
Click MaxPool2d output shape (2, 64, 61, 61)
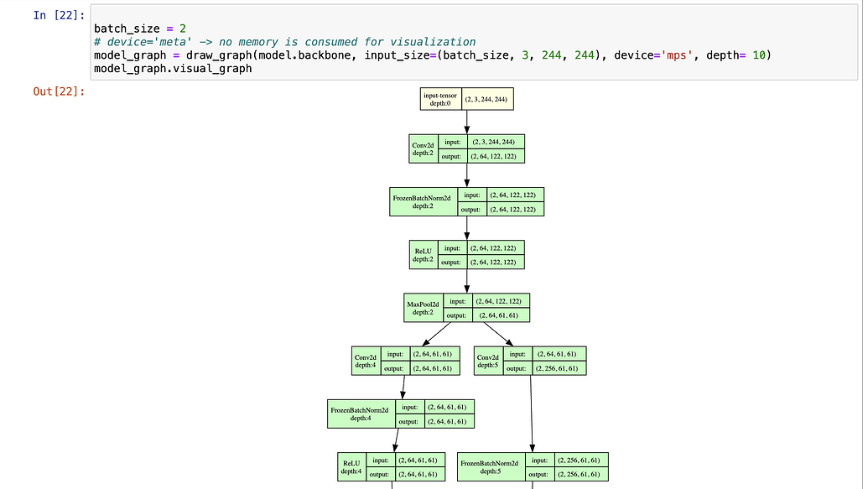[x=502, y=315]
